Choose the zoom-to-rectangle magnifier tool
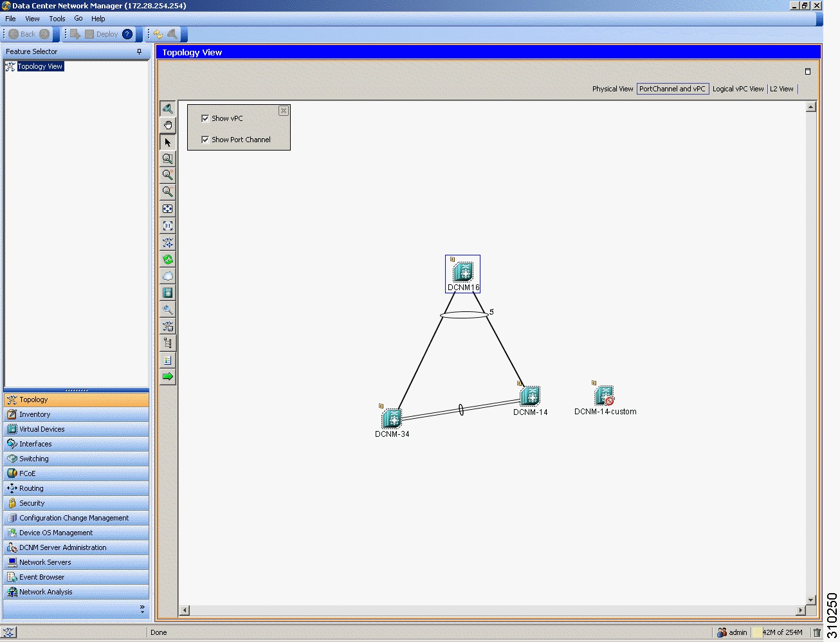This screenshot has width=840, height=642. click(168, 158)
